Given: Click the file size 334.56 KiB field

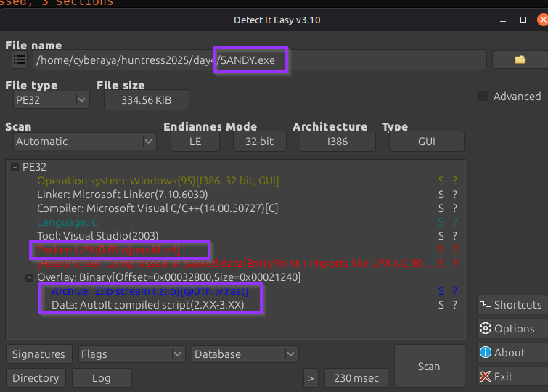Looking at the screenshot, I should 147,100.
